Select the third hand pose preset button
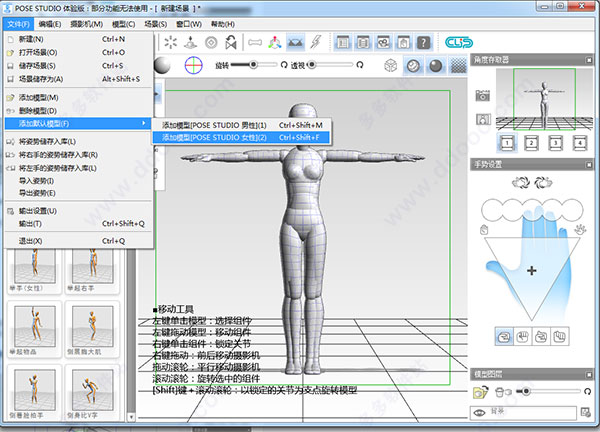The image size is (600, 432). pos(541,337)
